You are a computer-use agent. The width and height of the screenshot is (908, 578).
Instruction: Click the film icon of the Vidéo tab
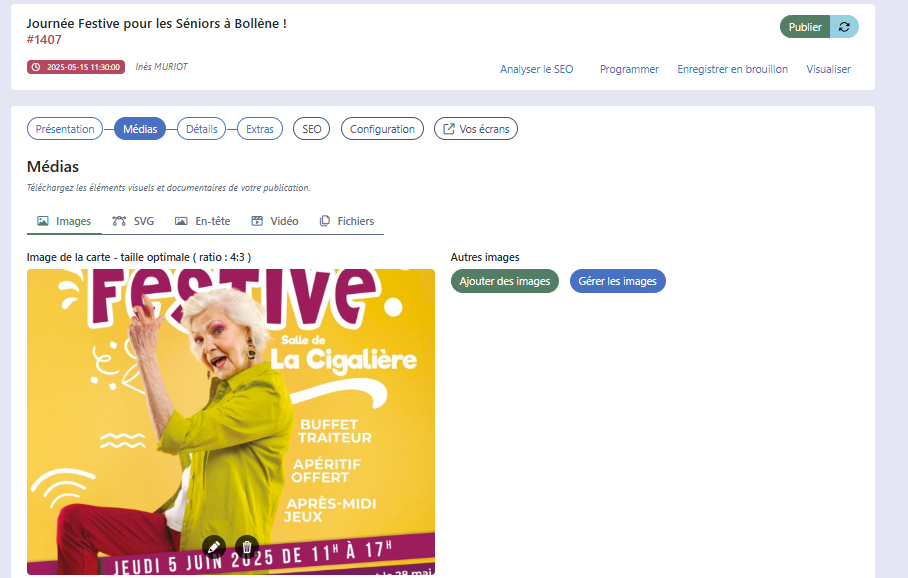(x=257, y=221)
